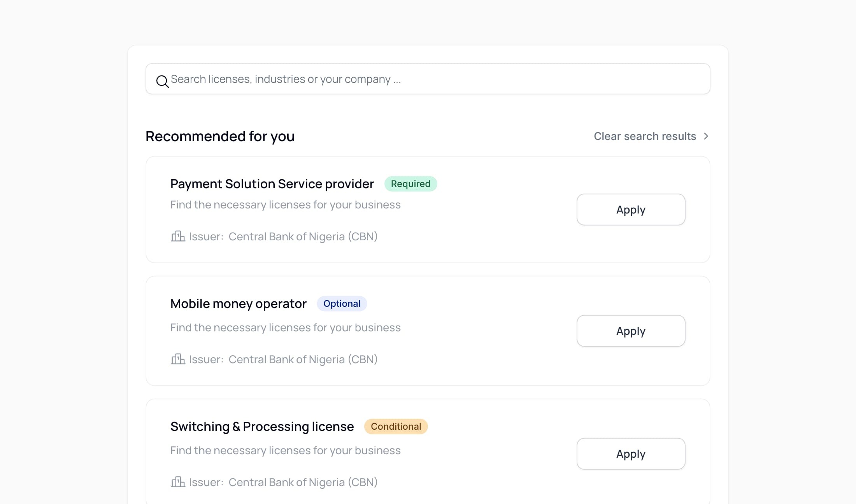
Task: Click the Optional badge
Action: point(342,304)
